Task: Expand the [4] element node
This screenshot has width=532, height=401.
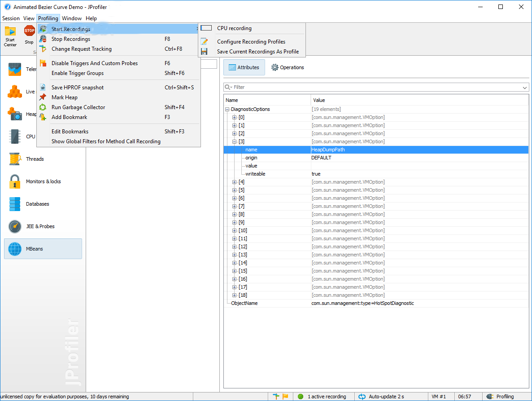Action: click(x=234, y=182)
